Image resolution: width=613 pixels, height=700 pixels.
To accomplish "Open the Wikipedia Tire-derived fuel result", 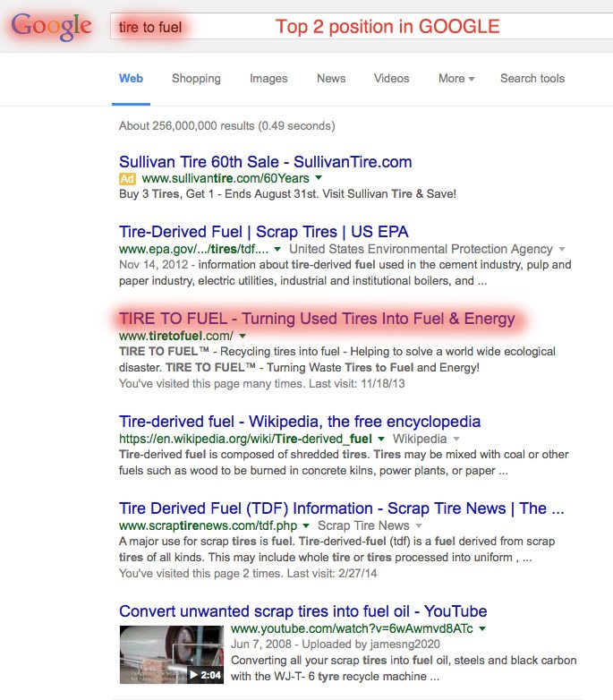I will pyautogui.click(x=300, y=421).
